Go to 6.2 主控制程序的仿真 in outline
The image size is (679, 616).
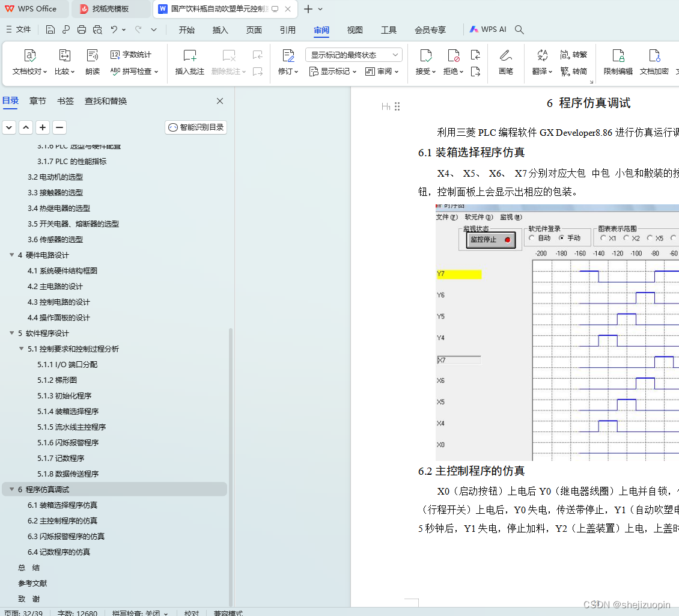[x=62, y=520]
